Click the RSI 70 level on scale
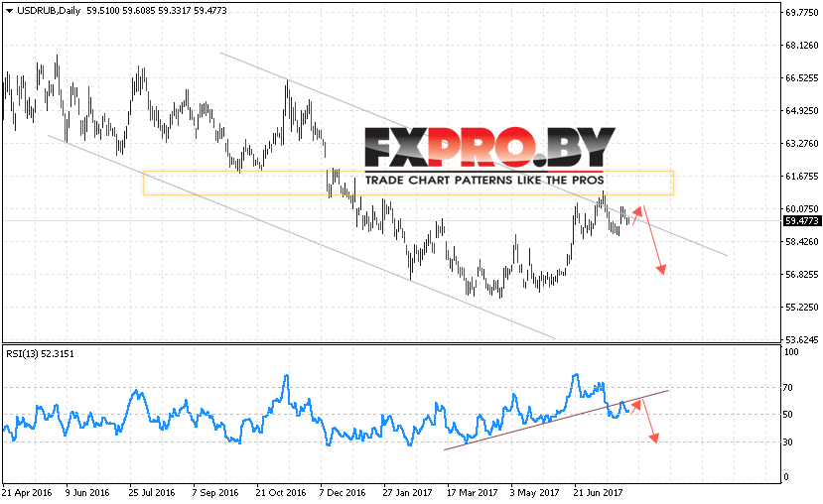823x504 pixels. click(787, 388)
